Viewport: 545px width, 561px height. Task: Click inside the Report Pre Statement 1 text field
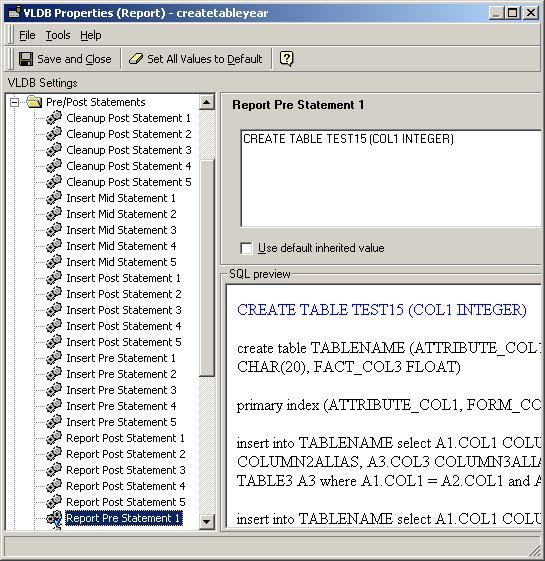[x=391, y=178]
